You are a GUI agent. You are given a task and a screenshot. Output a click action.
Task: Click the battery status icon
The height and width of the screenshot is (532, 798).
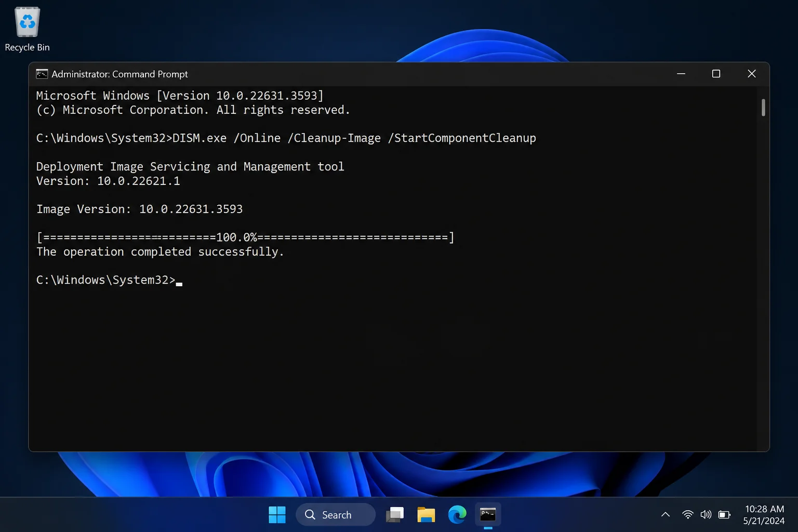point(724,515)
